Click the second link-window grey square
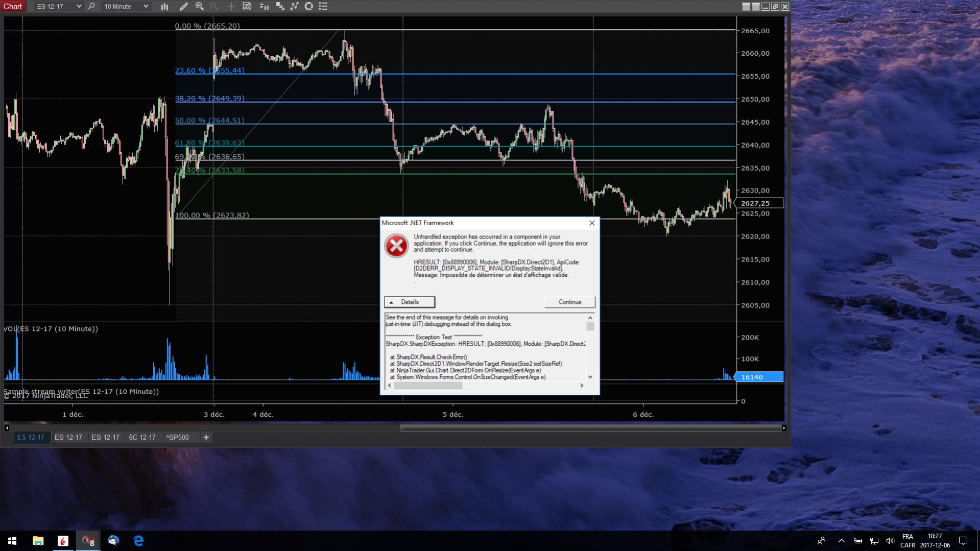 pos(756,7)
